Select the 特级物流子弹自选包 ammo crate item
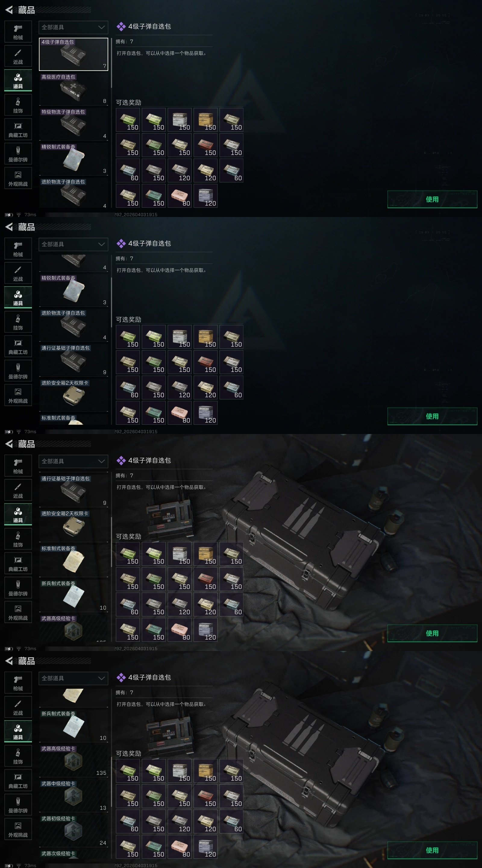 coord(74,124)
